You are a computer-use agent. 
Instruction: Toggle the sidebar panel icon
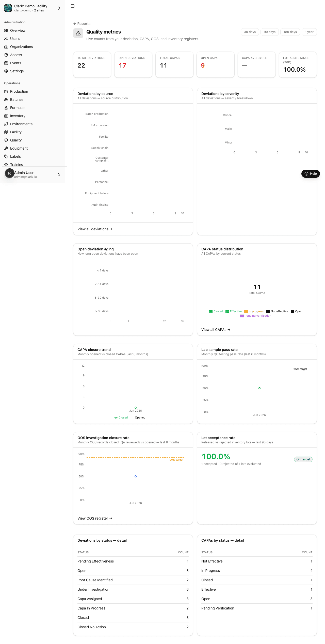(73, 6)
